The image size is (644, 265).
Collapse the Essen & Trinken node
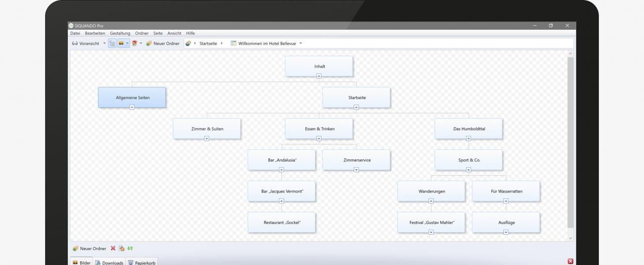click(319, 138)
